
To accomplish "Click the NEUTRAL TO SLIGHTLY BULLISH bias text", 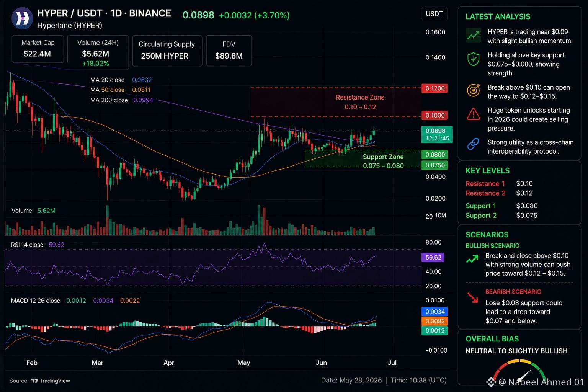I will click(516, 351).
